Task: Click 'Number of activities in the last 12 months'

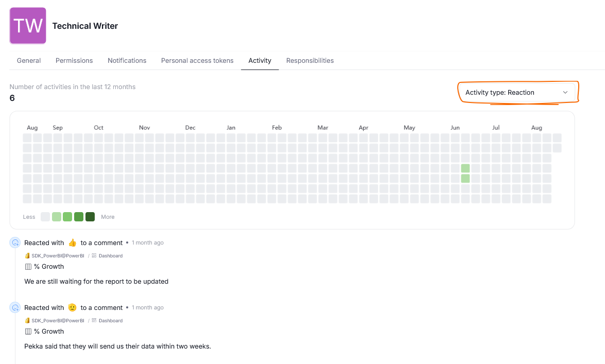Action: tap(73, 87)
